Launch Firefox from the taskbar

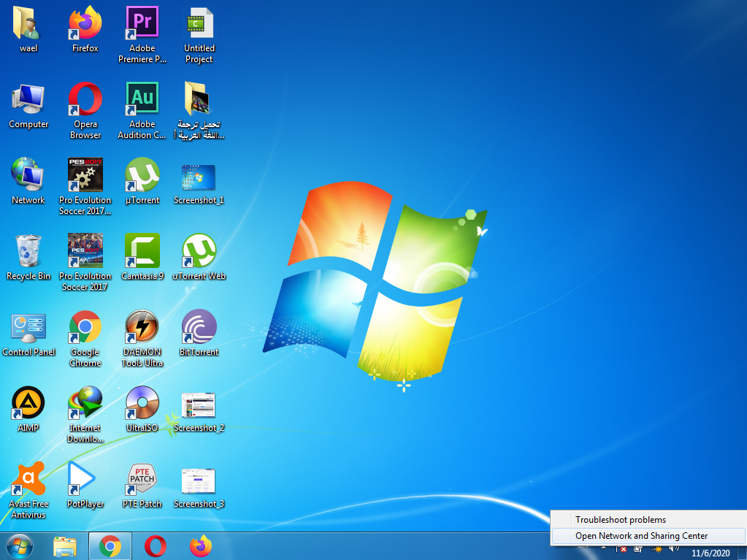point(201,546)
